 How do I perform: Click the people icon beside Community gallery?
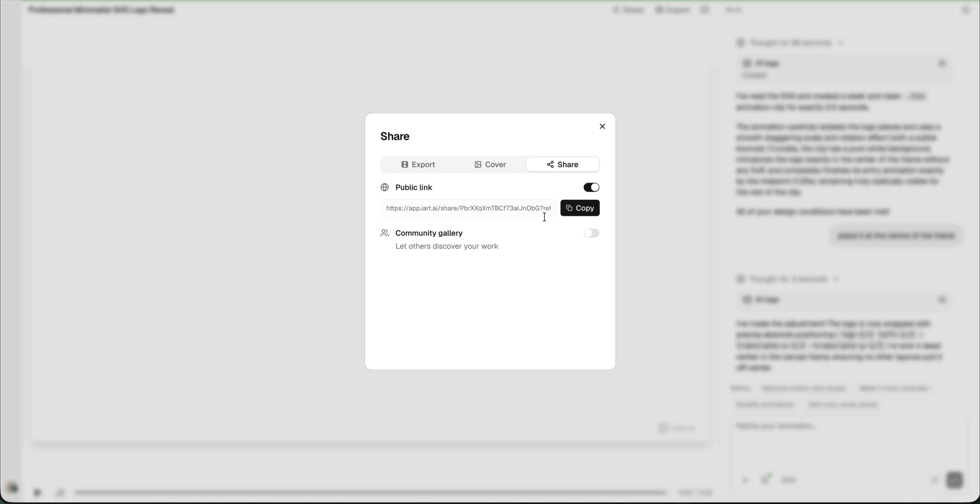tap(385, 233)
